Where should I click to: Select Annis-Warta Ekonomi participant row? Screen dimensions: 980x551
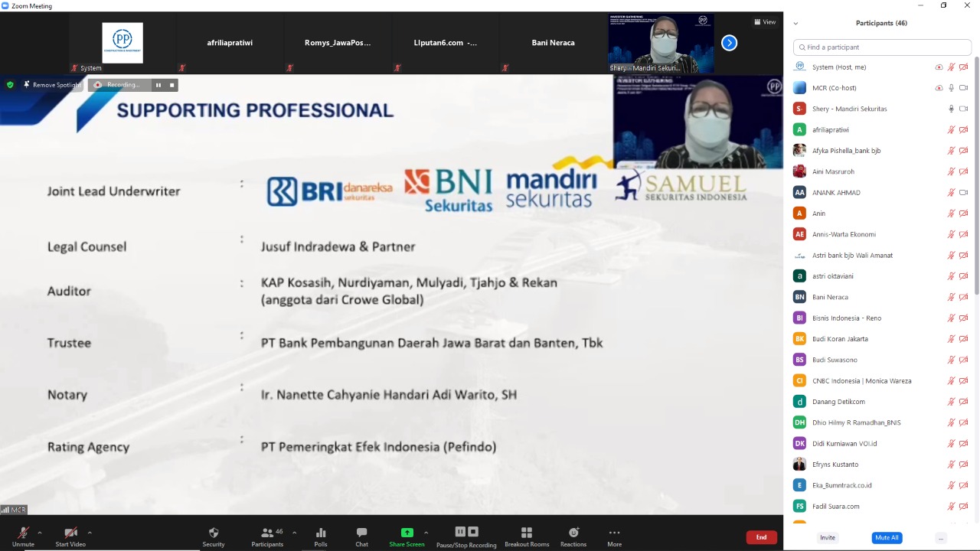[x=882, y=234]
